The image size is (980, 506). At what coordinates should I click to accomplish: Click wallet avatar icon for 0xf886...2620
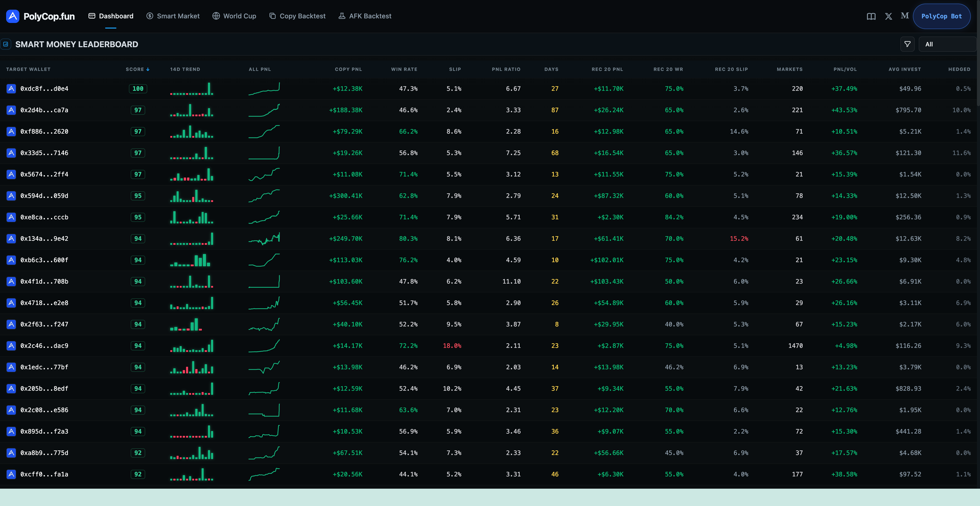pyautogui.click(x=11, y=132)
